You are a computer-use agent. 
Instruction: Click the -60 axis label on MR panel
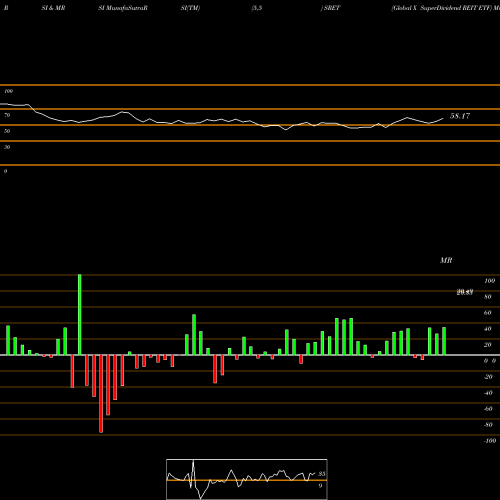[488, 409]
